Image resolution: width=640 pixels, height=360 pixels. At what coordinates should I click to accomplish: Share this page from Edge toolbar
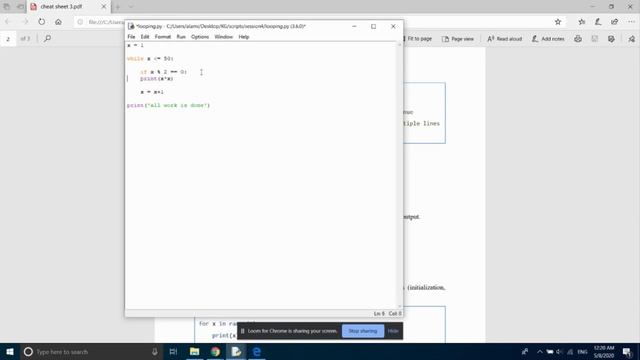pos(615,22)
